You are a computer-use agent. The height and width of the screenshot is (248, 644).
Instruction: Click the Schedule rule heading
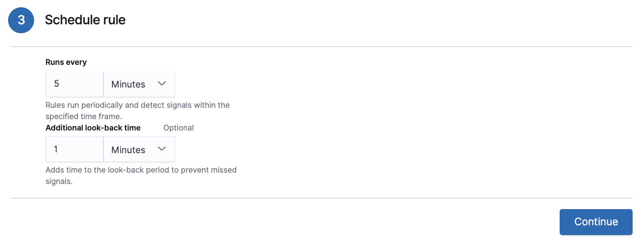[85, 20]
